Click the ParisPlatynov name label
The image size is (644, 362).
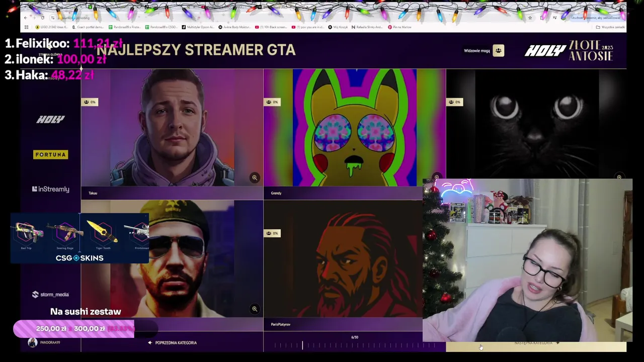click(280, 324)
